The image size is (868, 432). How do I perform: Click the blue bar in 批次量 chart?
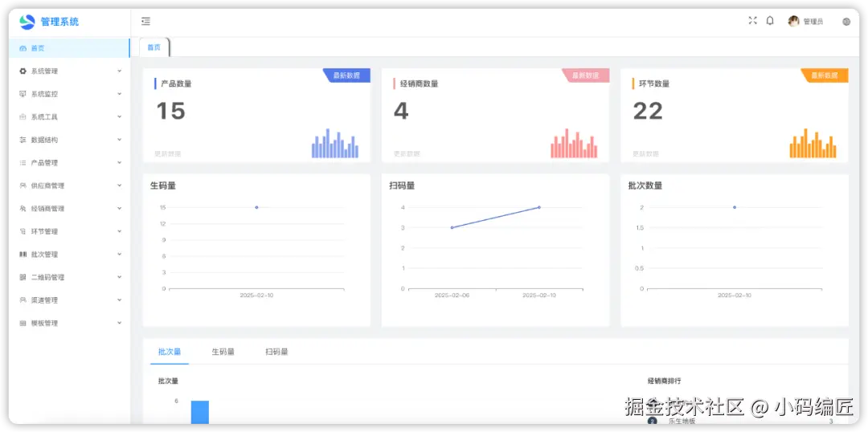pos(200,412)
